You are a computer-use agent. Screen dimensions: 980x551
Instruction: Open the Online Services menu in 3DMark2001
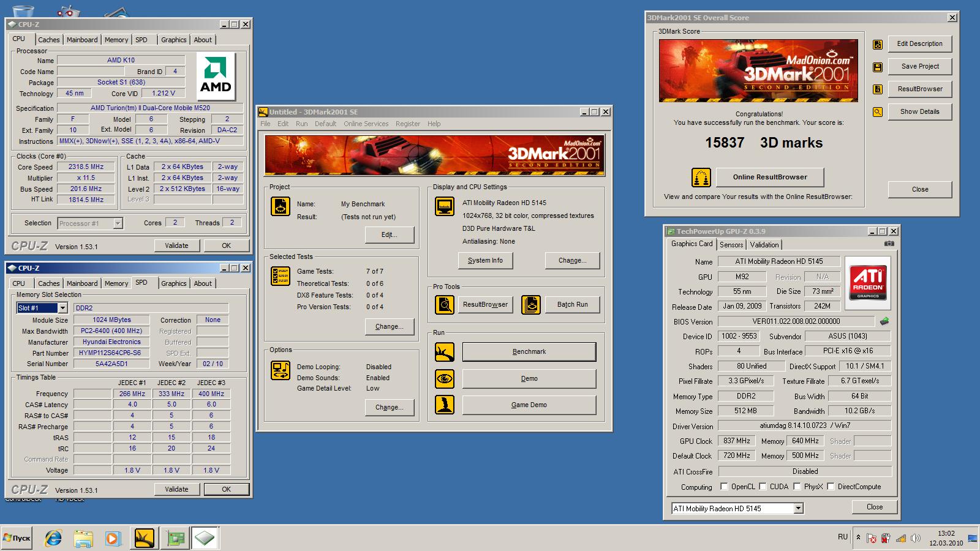pyautogui.click(x=366, y=124)
